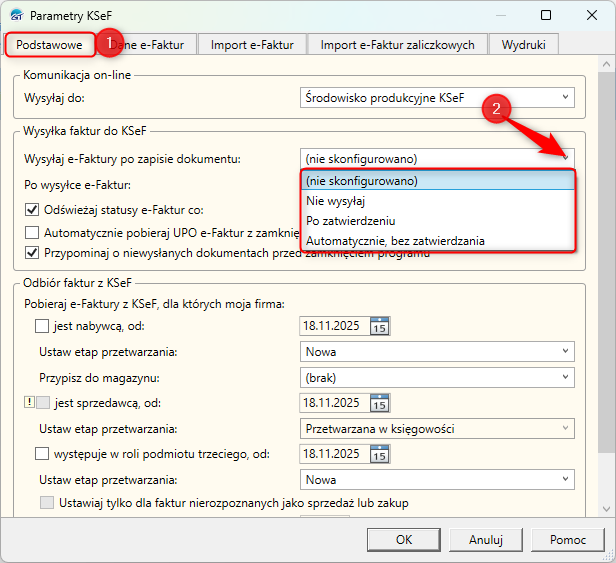The width and height of the screenshot is (616, 563).
Task: Click the Anuluj button
Action: click(485, 540)
